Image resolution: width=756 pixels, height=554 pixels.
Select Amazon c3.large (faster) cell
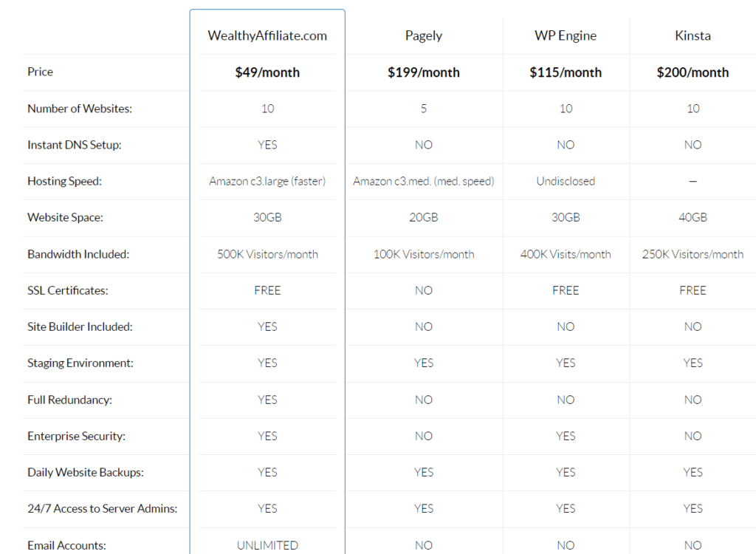(x=267, y=181)
